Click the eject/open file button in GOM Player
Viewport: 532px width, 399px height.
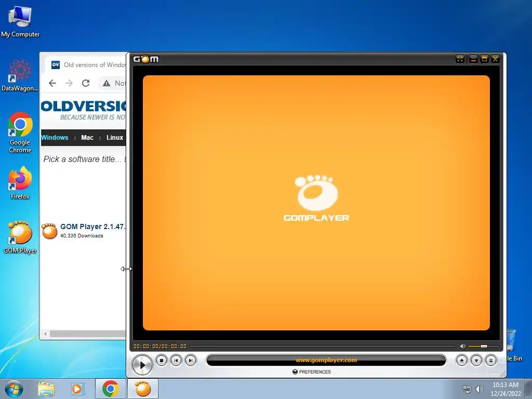coord(461,361)
